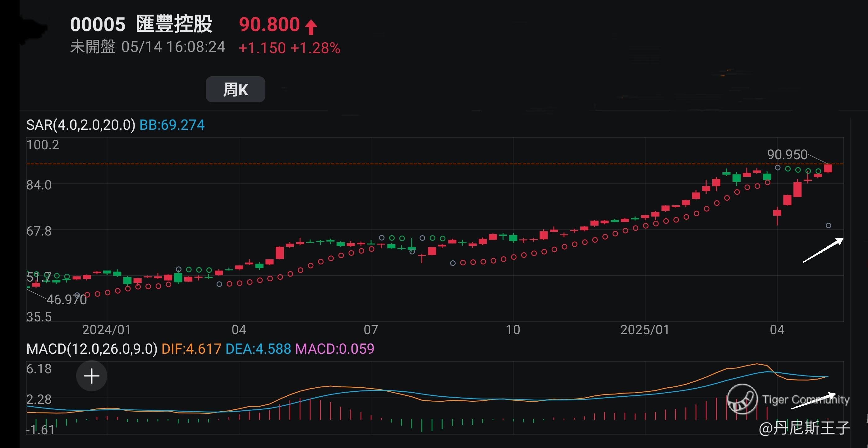Tap the 未開盤 market status text
Image resolution: width=868 pixels, height=448 pixels.
pos(93,47)
